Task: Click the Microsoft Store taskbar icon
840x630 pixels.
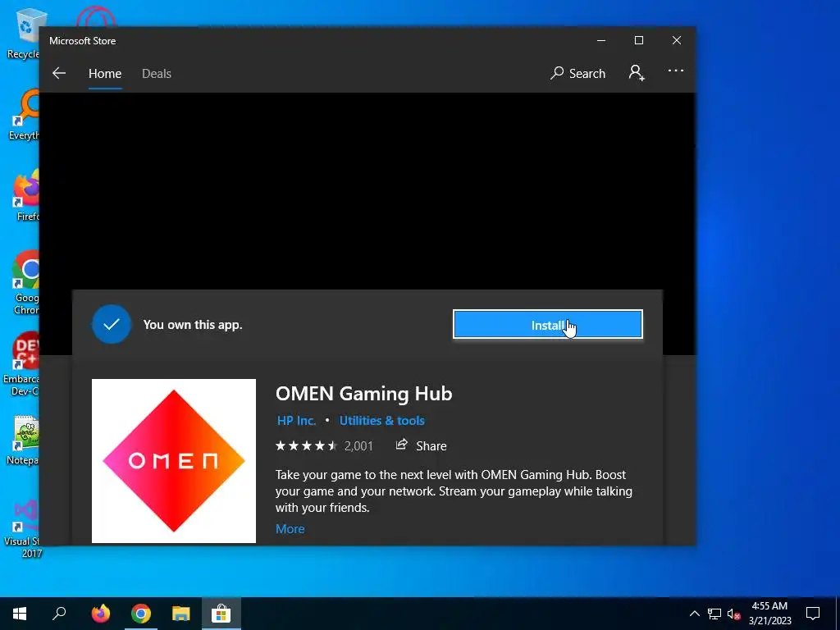Action: click(221, 614)
